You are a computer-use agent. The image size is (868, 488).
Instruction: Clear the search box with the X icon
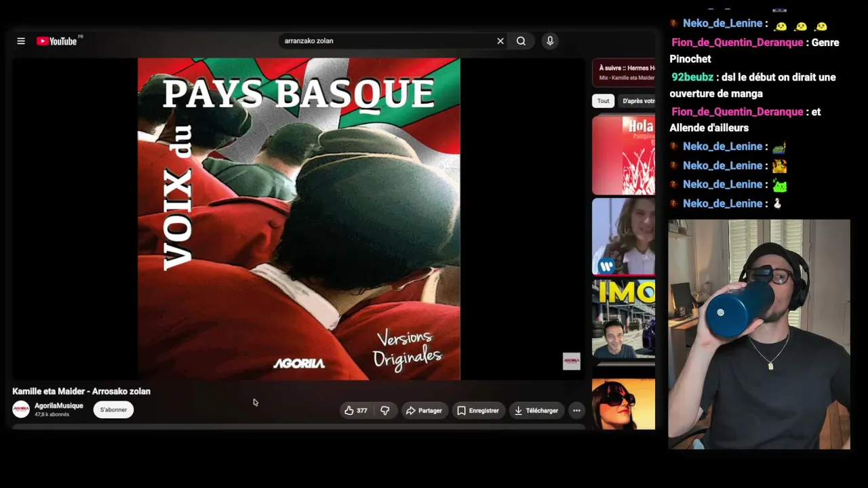(500, 41)
